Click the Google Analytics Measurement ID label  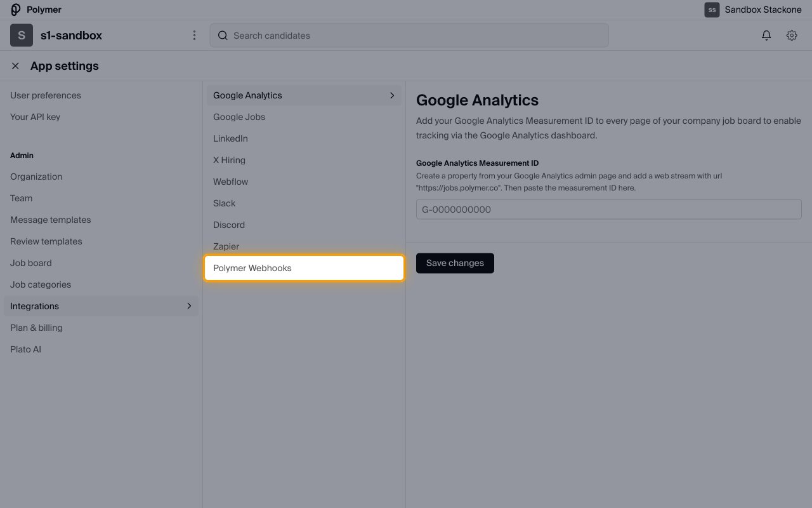tap(477, 163)
